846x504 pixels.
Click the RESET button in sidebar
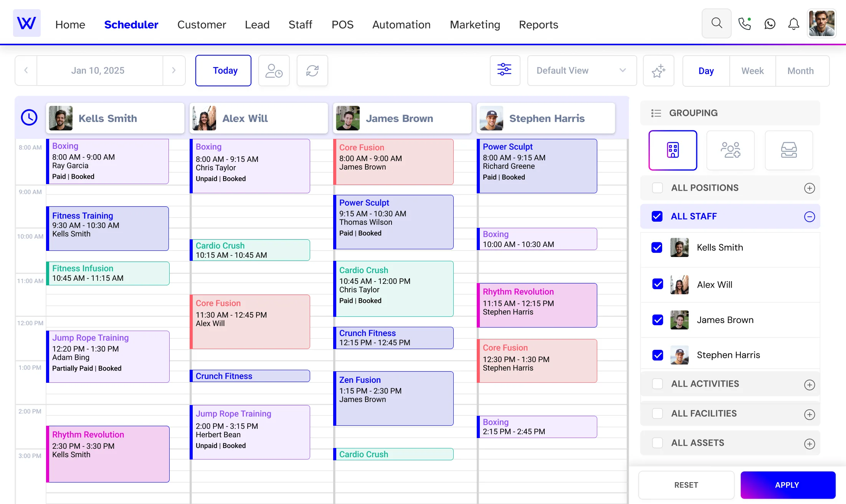(686, 485)
